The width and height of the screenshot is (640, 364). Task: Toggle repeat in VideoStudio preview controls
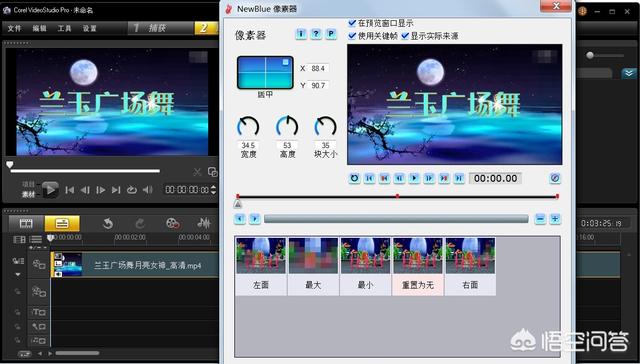click(x=131, y=190)
